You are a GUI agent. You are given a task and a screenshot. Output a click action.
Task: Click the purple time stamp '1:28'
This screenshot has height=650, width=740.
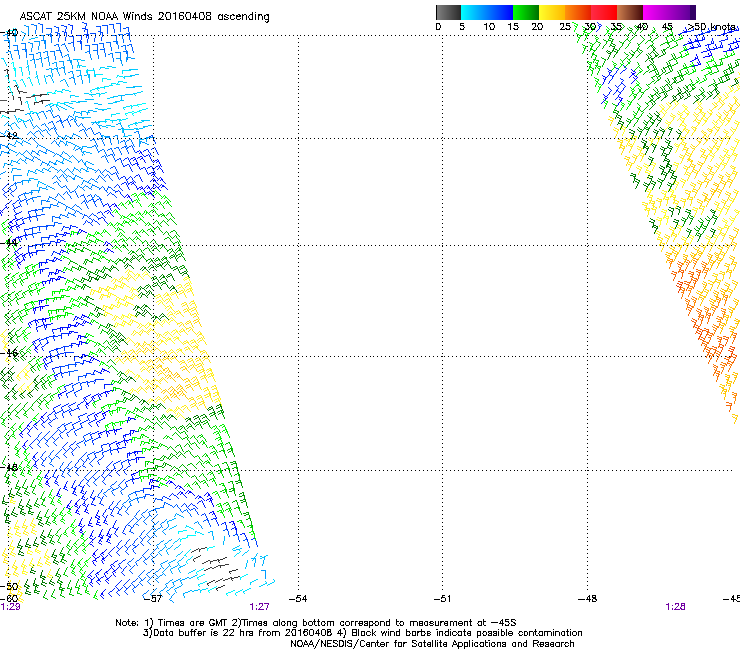(x=675, y=607)
